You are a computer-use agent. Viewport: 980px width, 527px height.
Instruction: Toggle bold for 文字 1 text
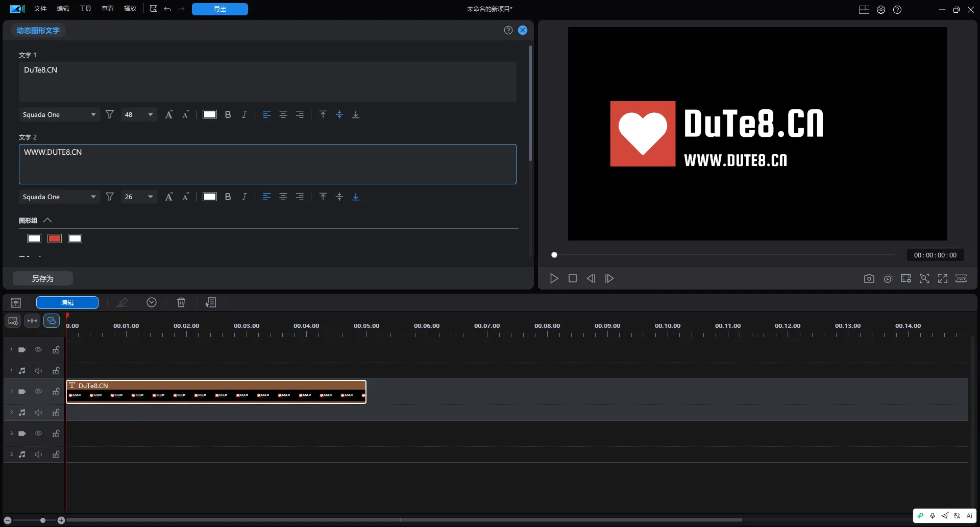pos(228,115)
